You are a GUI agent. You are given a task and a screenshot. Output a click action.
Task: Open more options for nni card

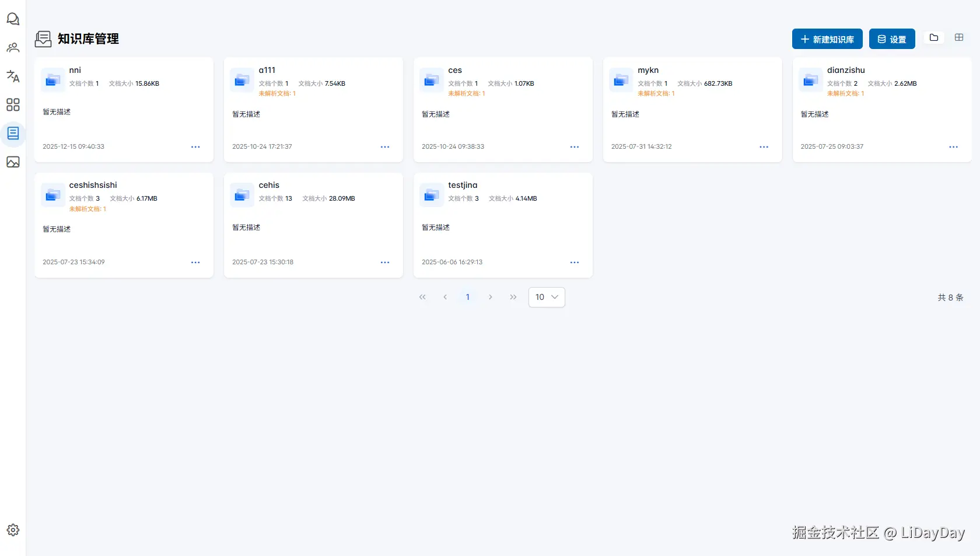pos(195,147)
